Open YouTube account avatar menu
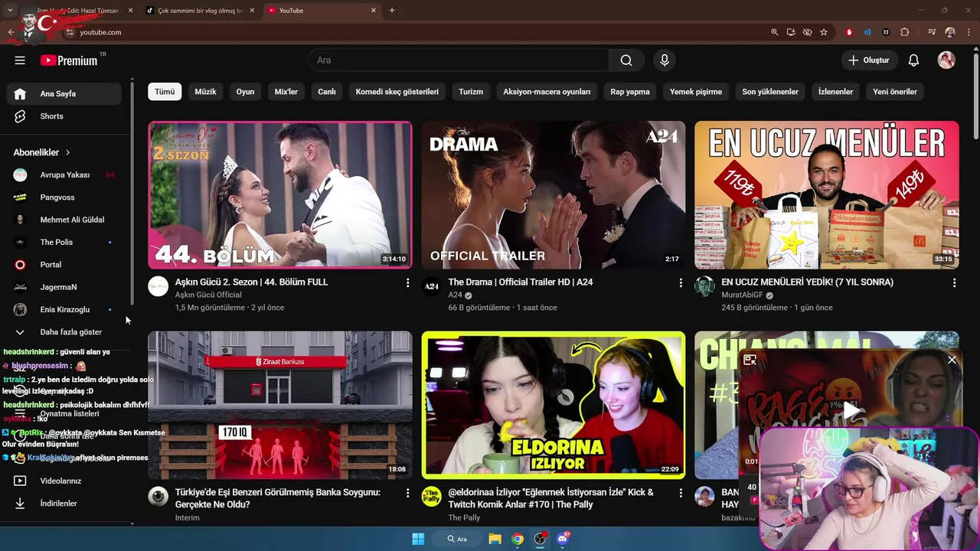Image resolution: width=980 pixels, height=551 pixels. (946, 60)
